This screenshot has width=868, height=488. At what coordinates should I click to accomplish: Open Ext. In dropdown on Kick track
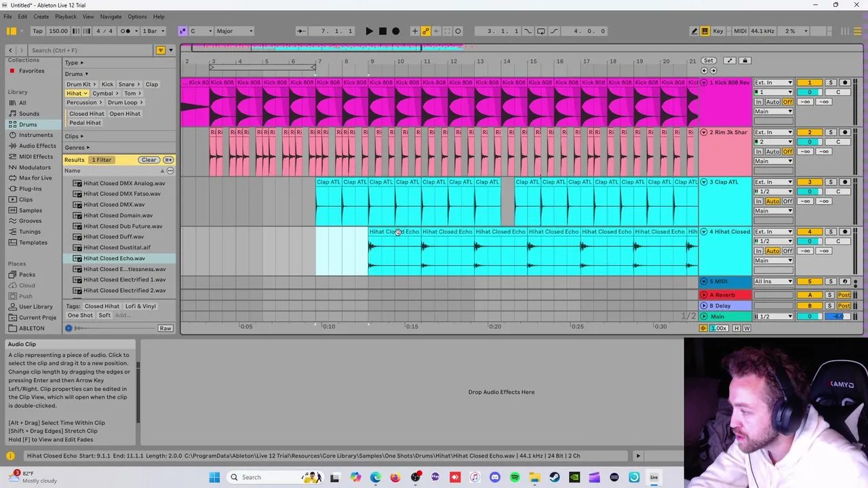coord(773,83)
